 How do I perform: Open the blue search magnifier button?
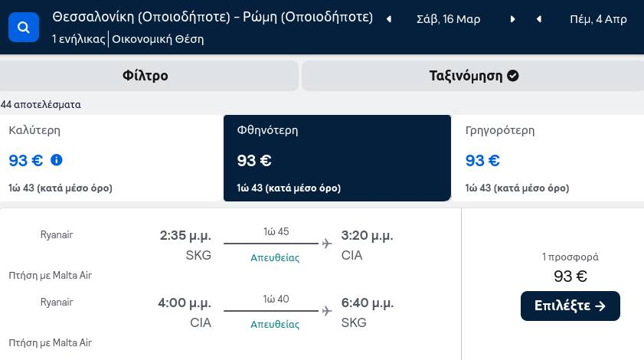point(24,27)
